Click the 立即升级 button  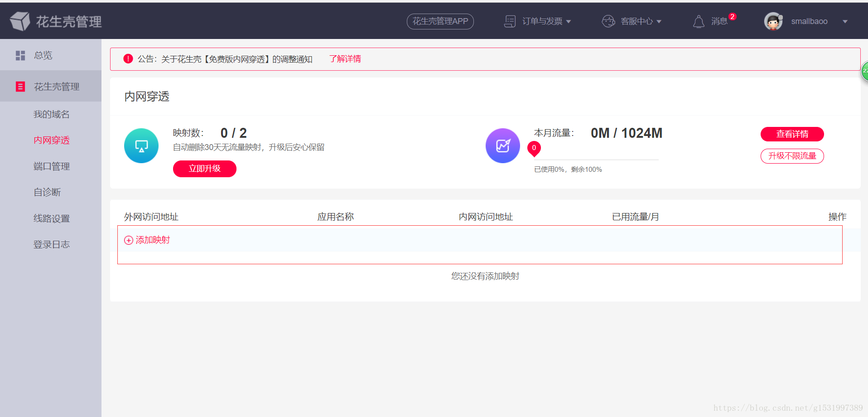(205, 169)
